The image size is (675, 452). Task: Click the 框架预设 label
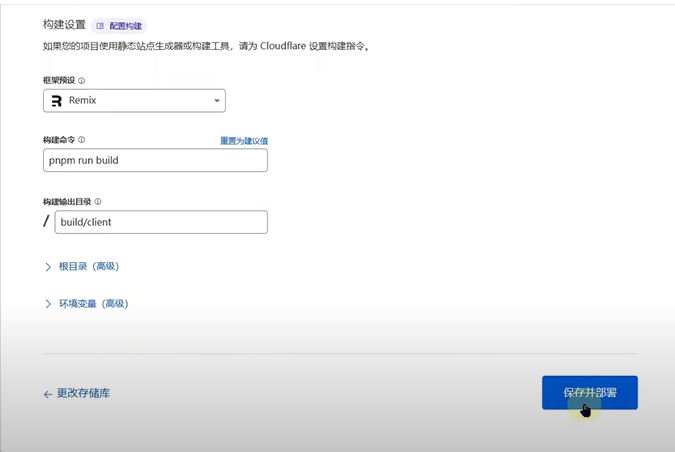[59, 80]
